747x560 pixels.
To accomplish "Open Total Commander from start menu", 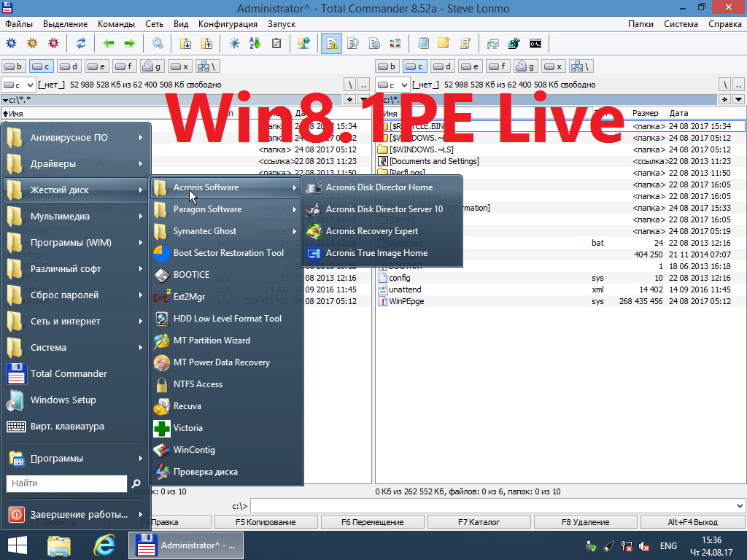I will point(75,374).
